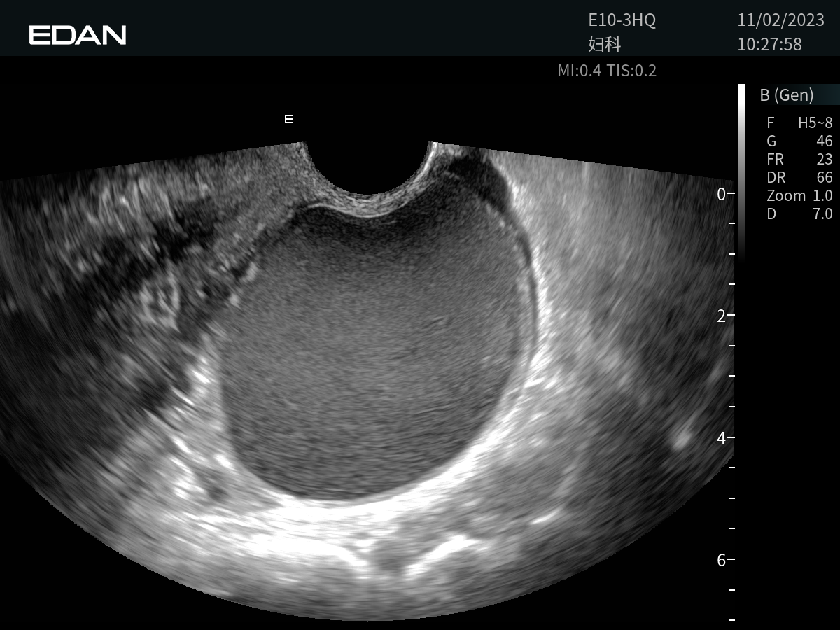
Task: Click the MI:0.4 TIS:0.2 indicator
Action: point(607,71)
